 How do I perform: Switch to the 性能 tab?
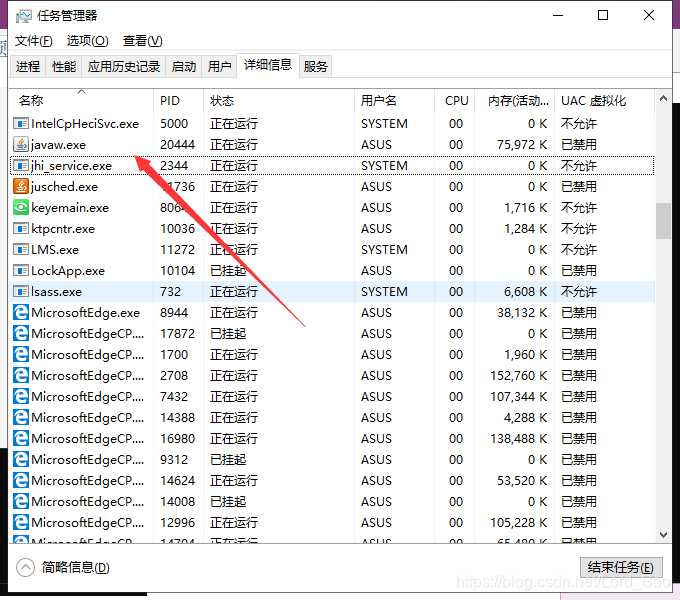[x=64, y=66]
